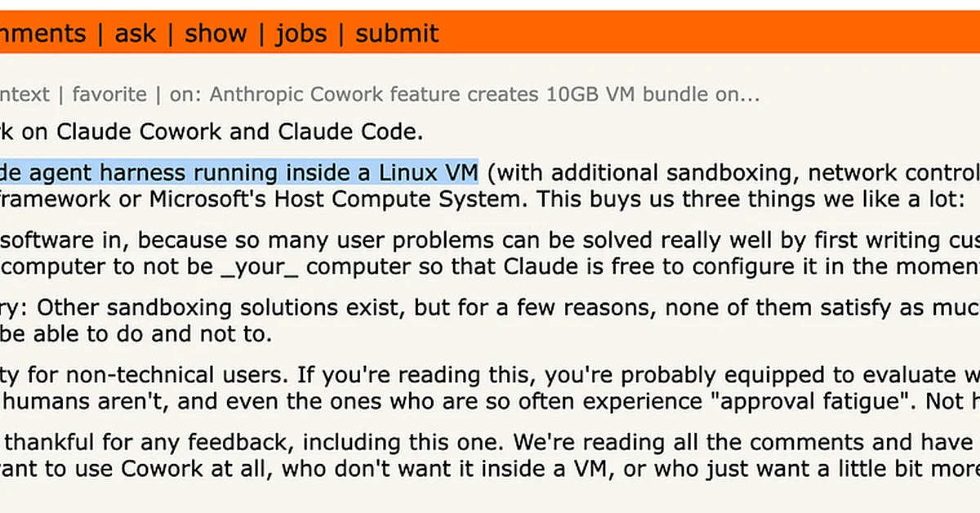Click the "submit" link in header
This screenshot has width=980, height=513.
click(x=397, y=33)
